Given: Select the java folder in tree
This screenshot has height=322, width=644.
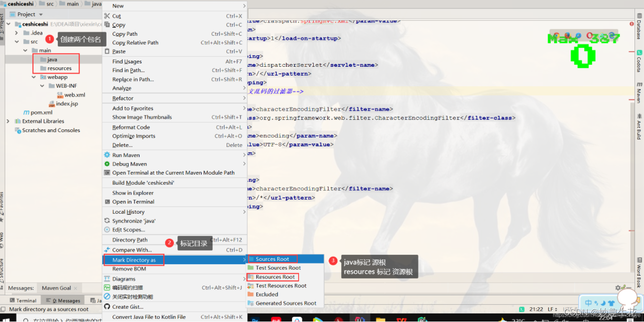Looking at the screenshot, I should tap(52, 60).
